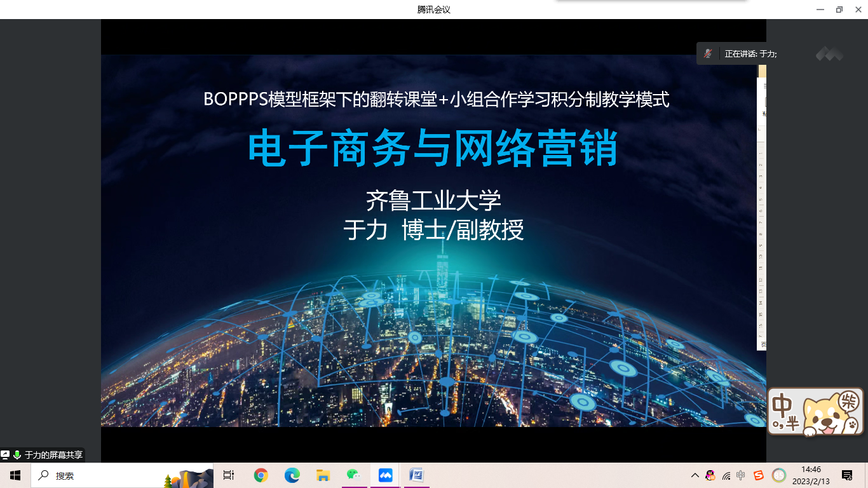Open the Windows Start menu
868x488 pixels.
coord(15,475)
